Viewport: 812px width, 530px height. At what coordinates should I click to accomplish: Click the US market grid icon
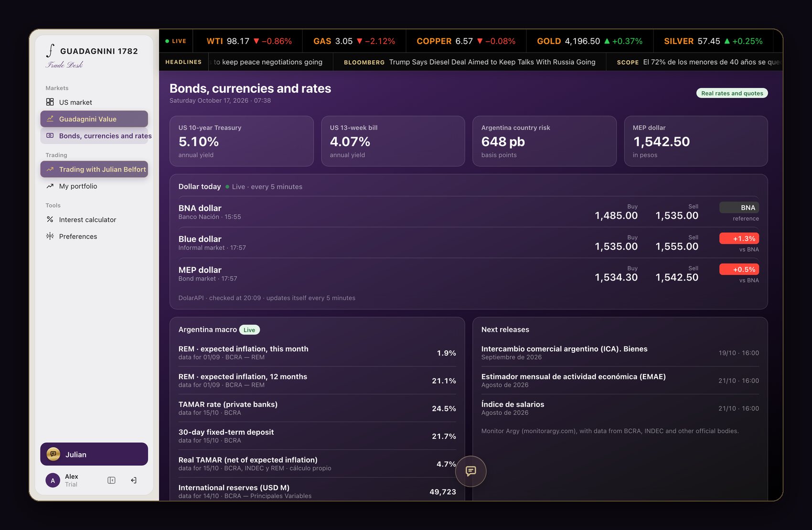click(50, 102)
